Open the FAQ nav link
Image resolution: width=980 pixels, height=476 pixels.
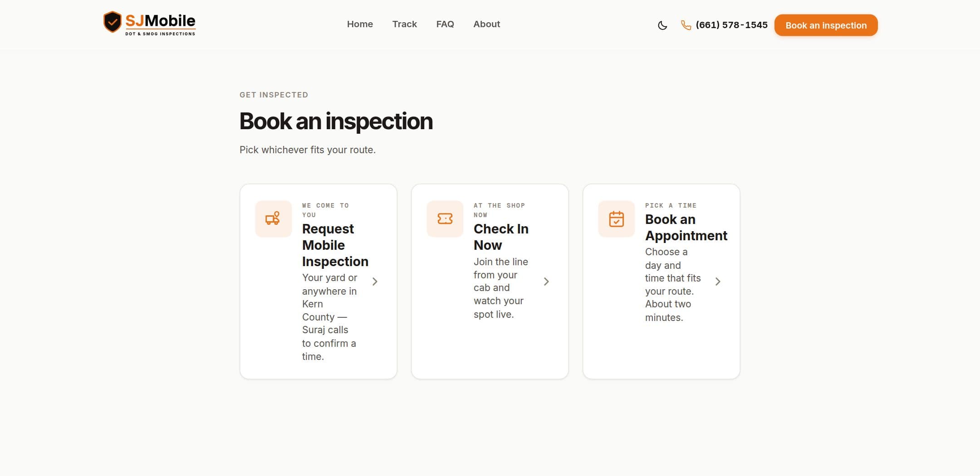pyautogui.click(x=445, y=24)
